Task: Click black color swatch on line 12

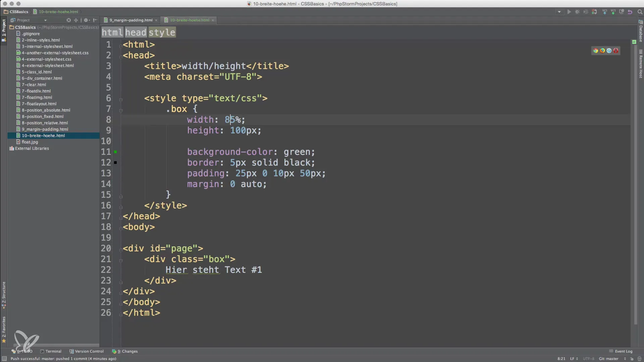Action: (115, 163)
